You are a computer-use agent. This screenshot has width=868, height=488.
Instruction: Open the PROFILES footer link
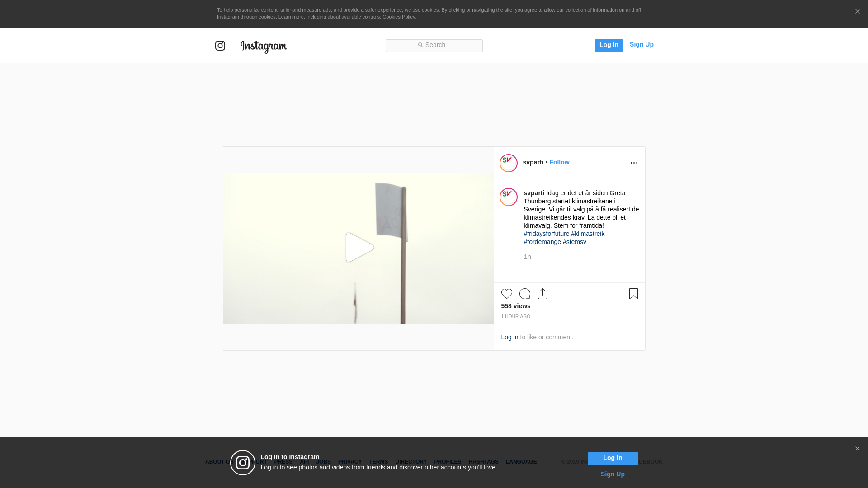click(x=448, y=462)
